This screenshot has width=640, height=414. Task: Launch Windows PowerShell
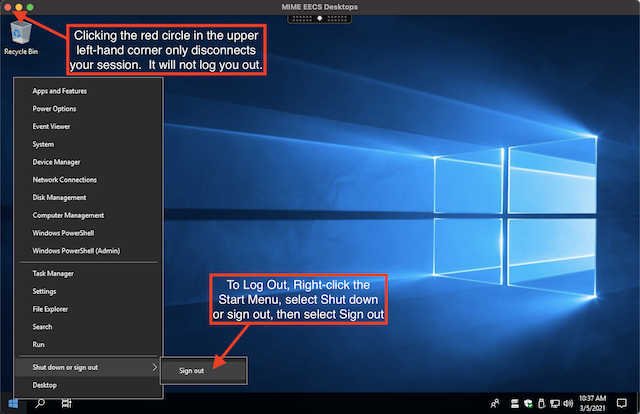pyautogui.click(x=88, y=233)
